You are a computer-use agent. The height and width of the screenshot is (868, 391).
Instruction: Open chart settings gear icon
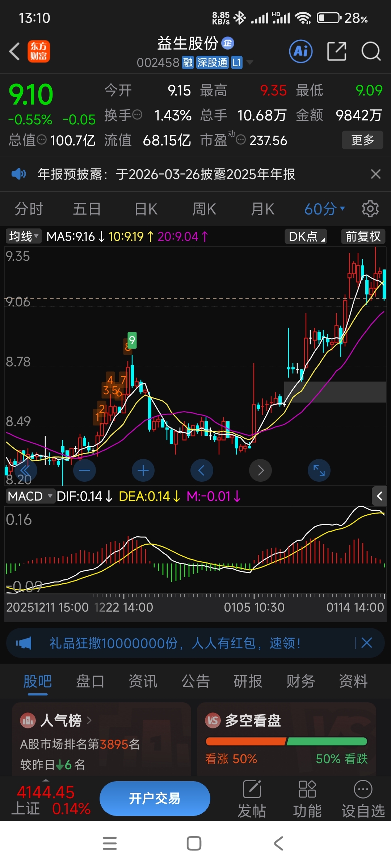point(370,209)
